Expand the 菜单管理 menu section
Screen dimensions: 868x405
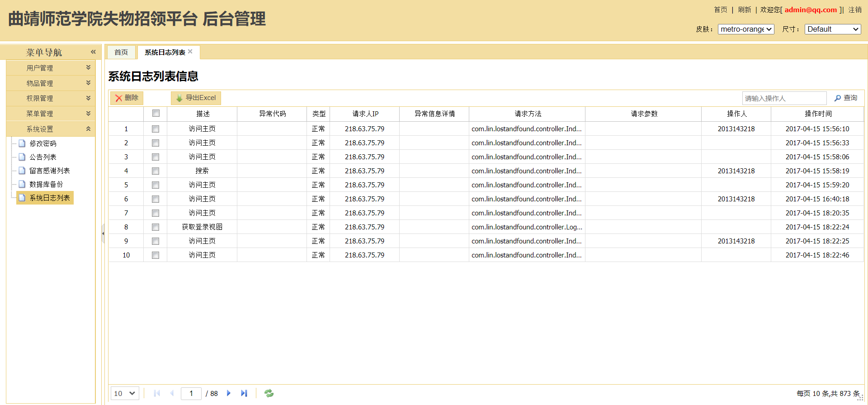pyautogui.click(x=51, y=114)
